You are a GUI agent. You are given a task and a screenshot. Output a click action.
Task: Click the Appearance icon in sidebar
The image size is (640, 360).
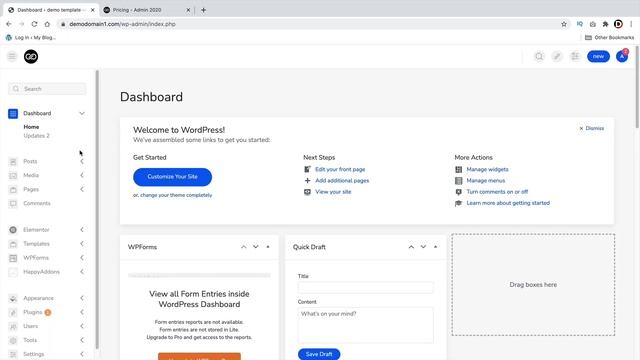point(13,298)
